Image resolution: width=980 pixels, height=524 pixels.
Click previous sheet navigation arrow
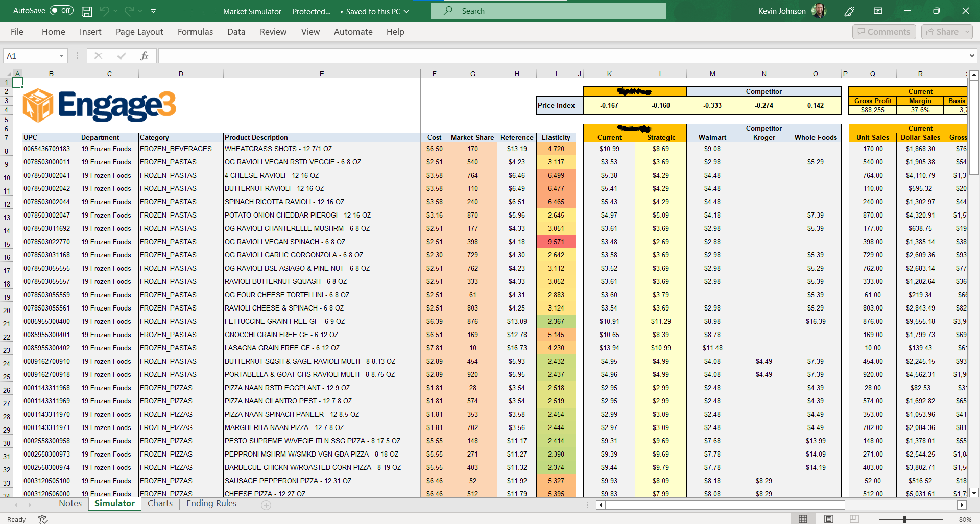pyautogui.click(x=16, y=505)
